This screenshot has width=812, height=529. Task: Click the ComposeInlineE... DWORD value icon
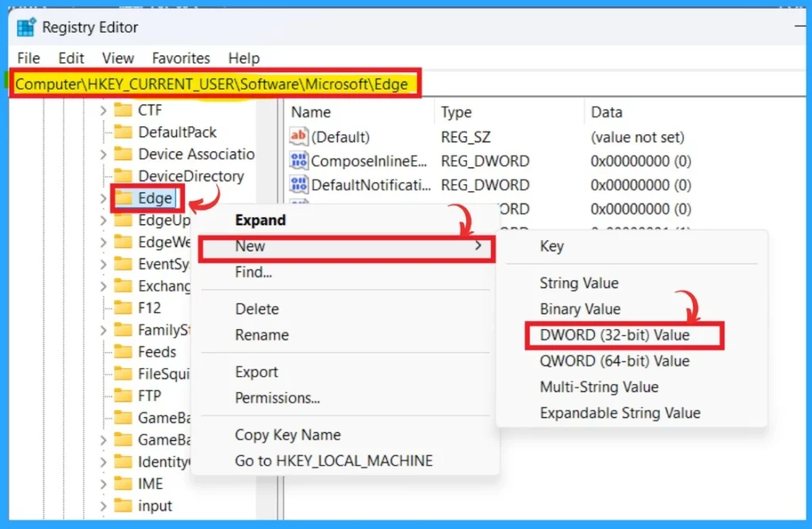point(299,161)
